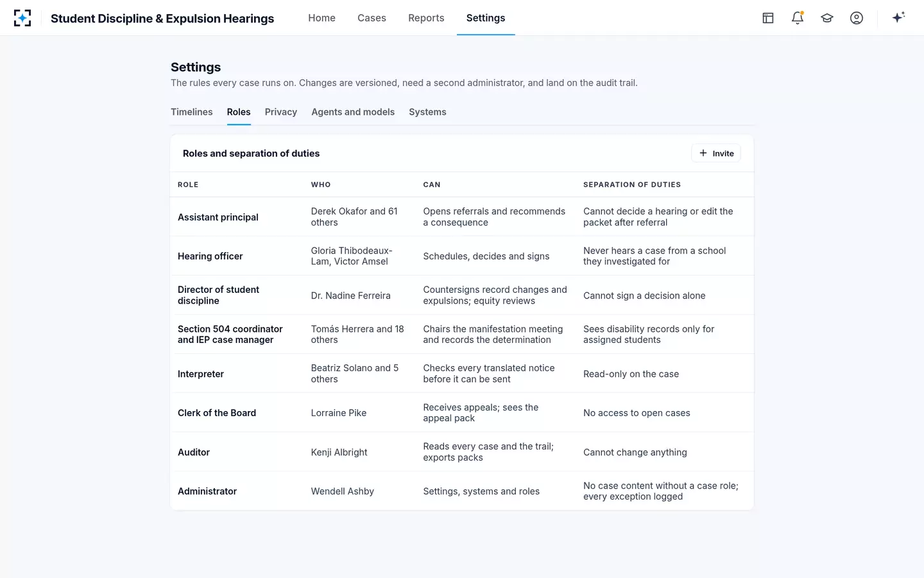Click the Director of student discipline role
This screenshot has height=578, width=924.
coord(218,295)
